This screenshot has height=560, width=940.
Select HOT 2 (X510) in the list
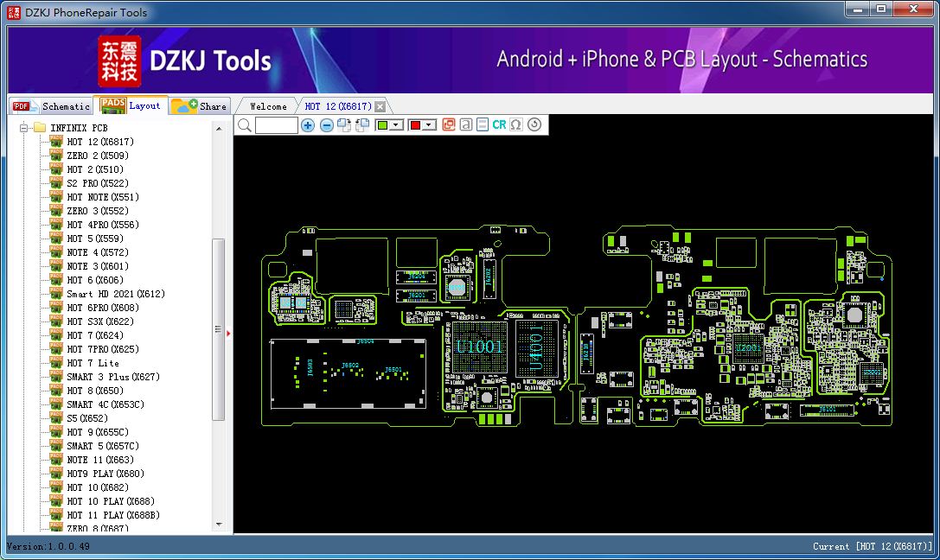coord(95,169)
